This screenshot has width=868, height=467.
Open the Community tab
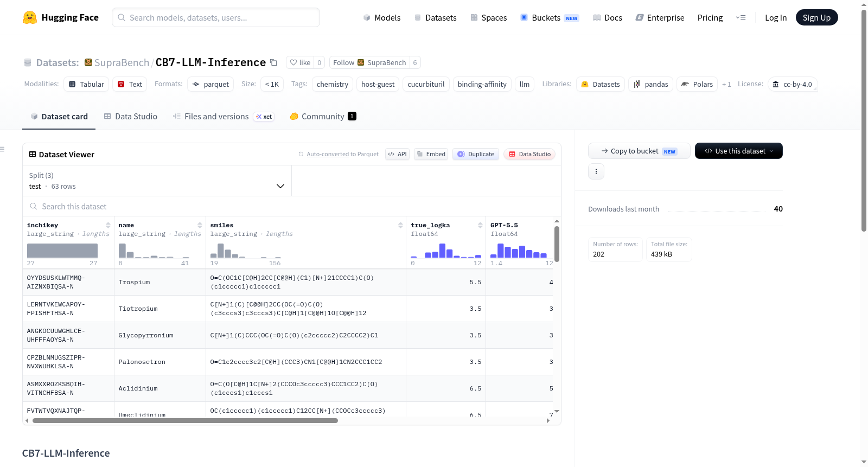(323, 117)
